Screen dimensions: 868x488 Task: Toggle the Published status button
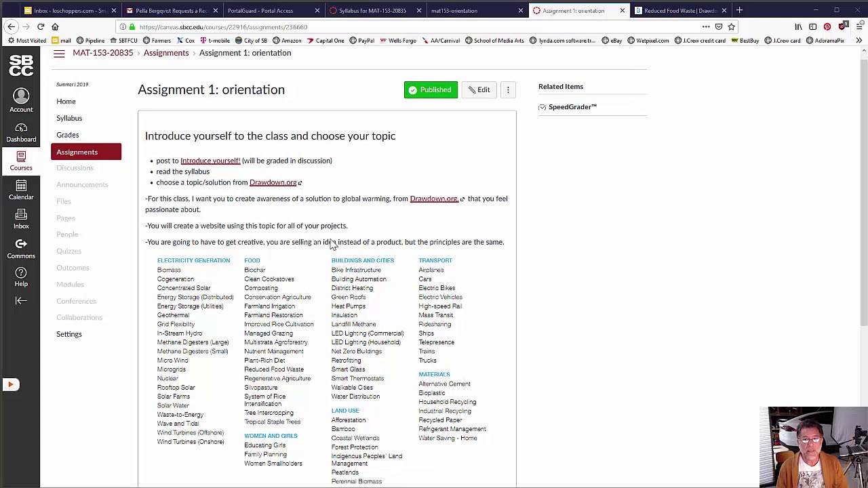click(431, 89)
